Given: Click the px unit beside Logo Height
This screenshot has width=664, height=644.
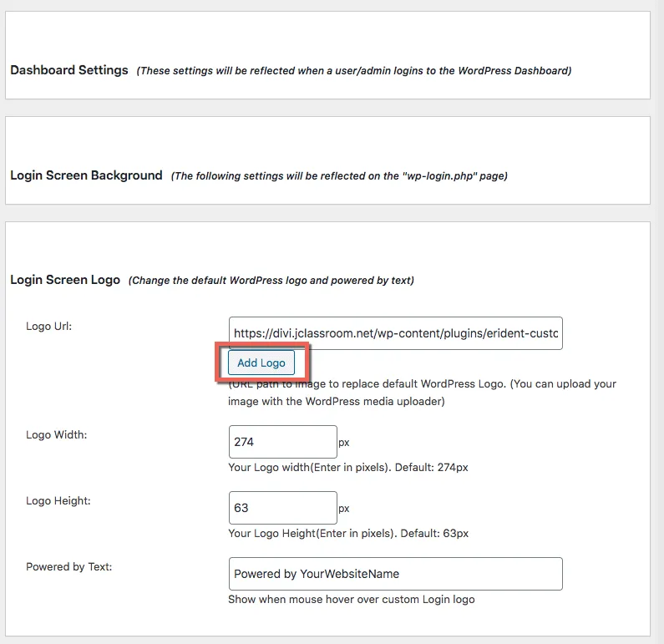Looking at the screenshot, I should pos(344,508).
